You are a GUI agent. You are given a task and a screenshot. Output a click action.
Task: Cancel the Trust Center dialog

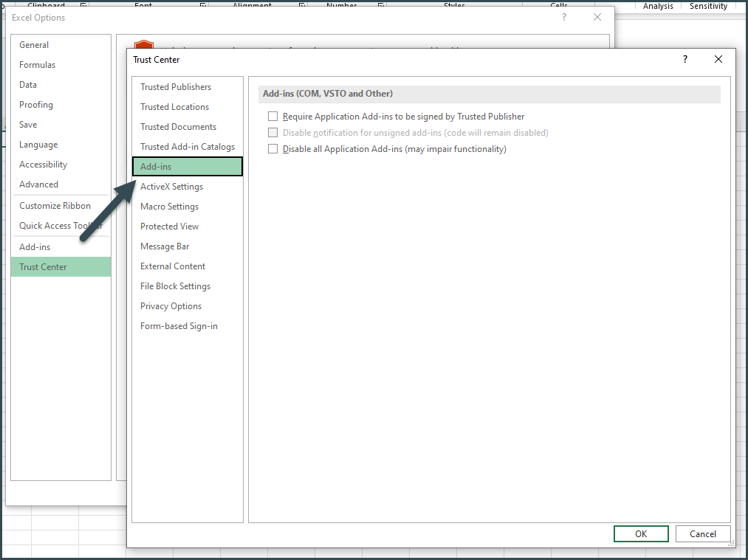(x=702, y=533)
